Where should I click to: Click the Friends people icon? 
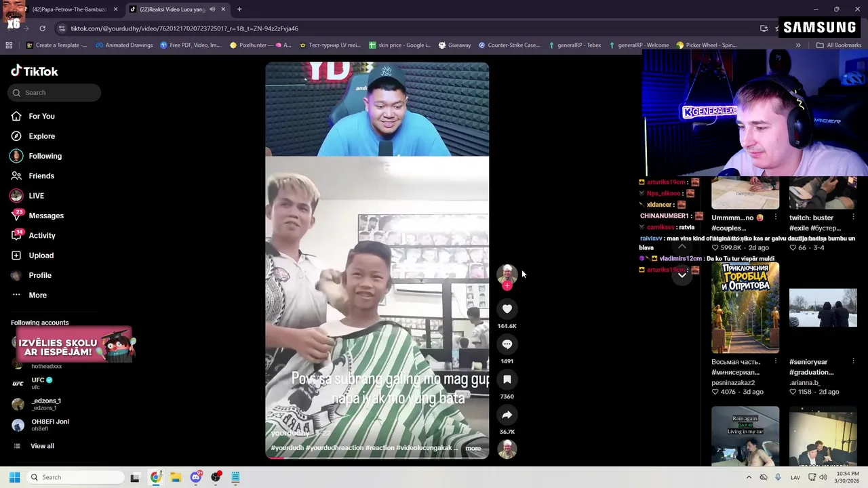click(x=16, y=176)
